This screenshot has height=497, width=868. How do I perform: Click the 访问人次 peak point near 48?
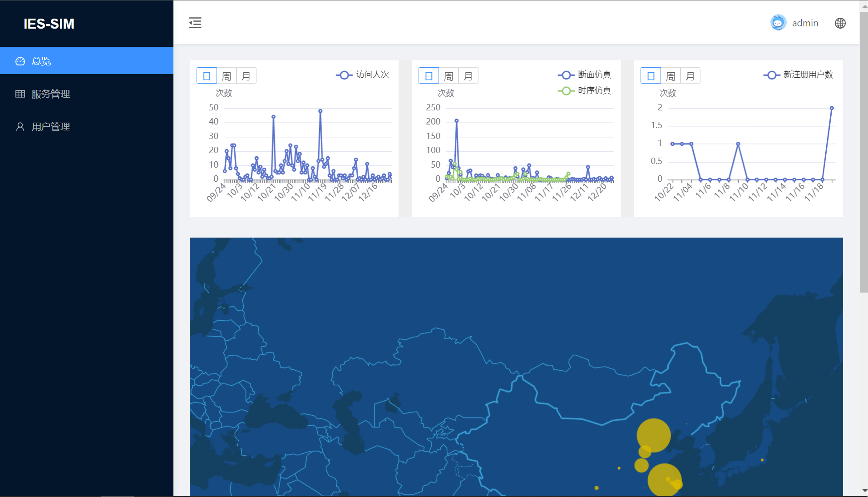click(x=320, y=111)
